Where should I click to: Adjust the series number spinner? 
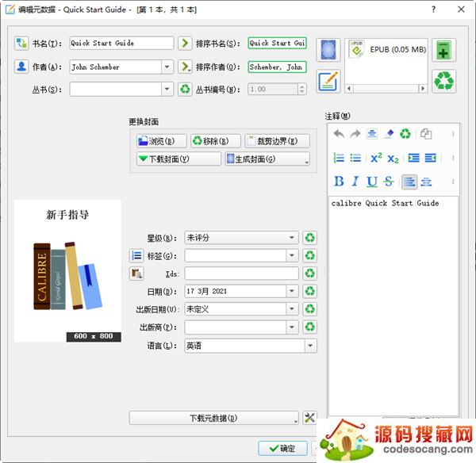point(301,90)
